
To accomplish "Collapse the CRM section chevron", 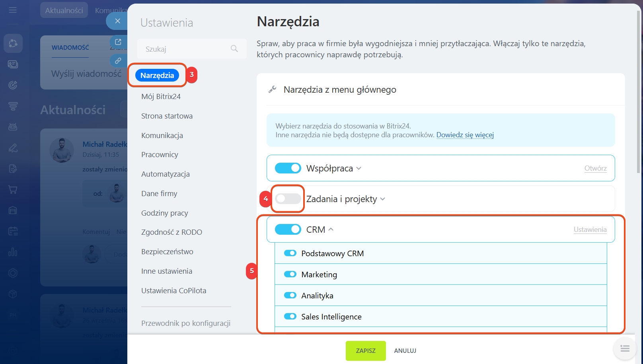I will tap(331, 230).
